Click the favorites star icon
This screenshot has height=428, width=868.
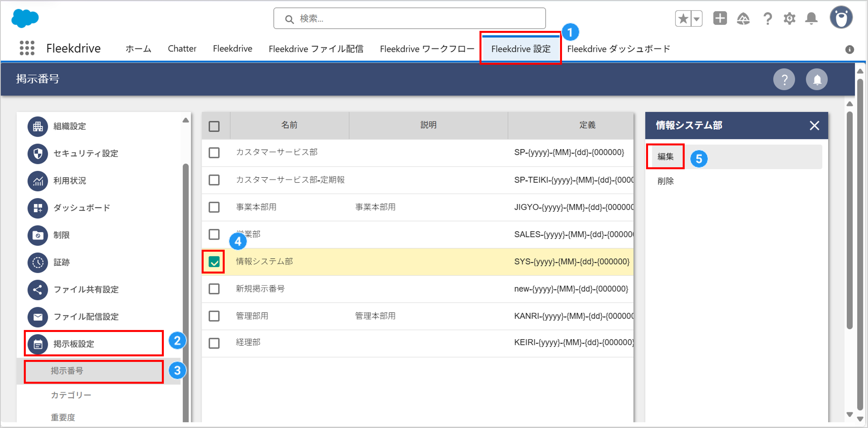(683, 18)
